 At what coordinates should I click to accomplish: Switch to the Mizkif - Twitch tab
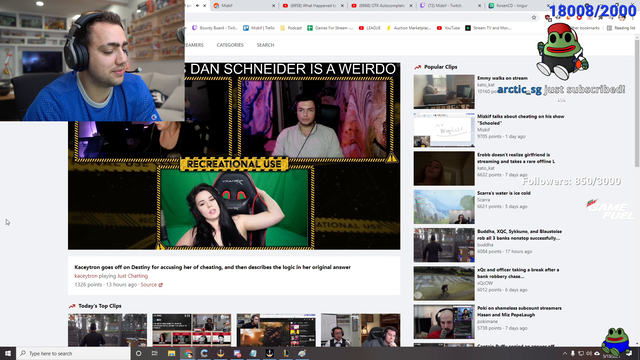click(450, 6)
